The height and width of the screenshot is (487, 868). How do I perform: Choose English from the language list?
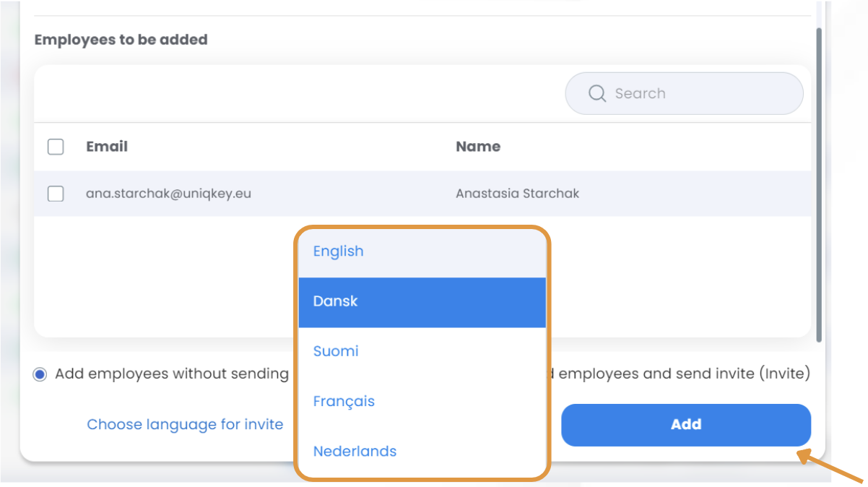(422, 251)
